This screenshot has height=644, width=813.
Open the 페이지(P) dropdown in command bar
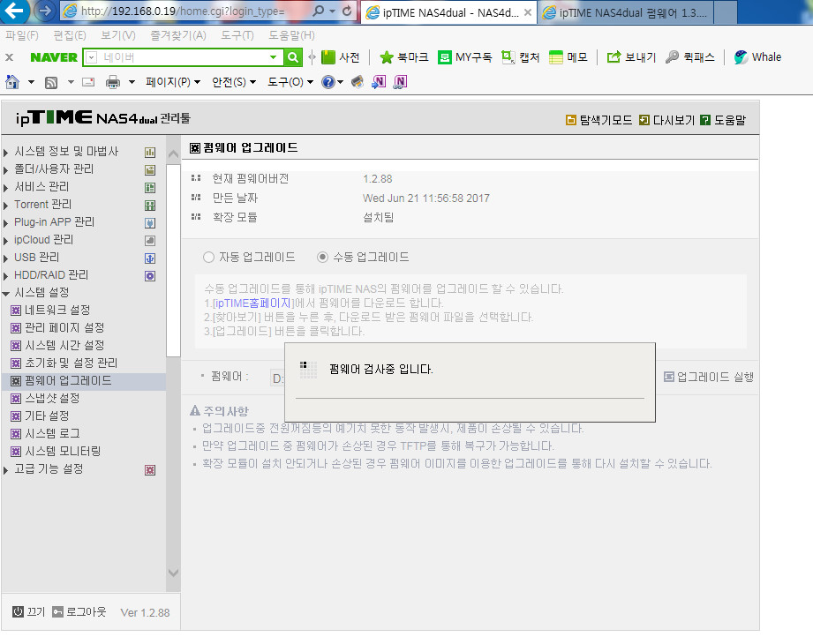pos(173,82)
